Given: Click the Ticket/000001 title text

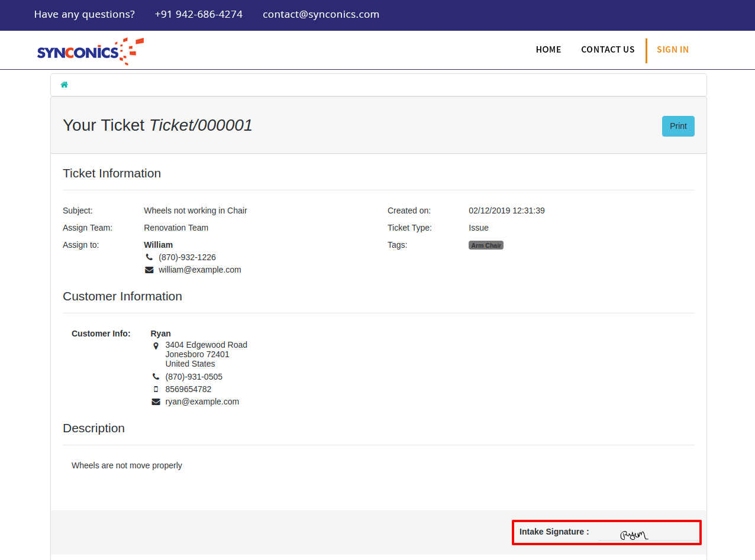Looking at the screenshot, I should tap(201, 125).
